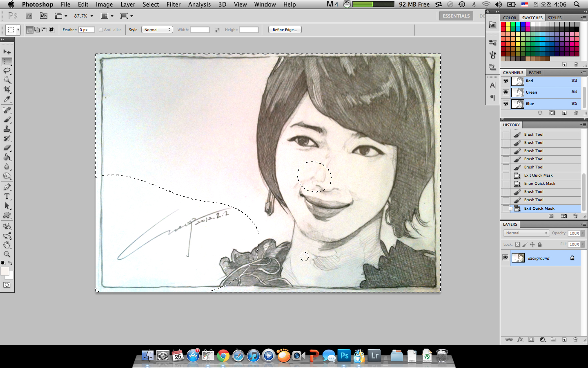Select the Blur tool
This screenshot has width=588, height=368.
tap(7, 166)
